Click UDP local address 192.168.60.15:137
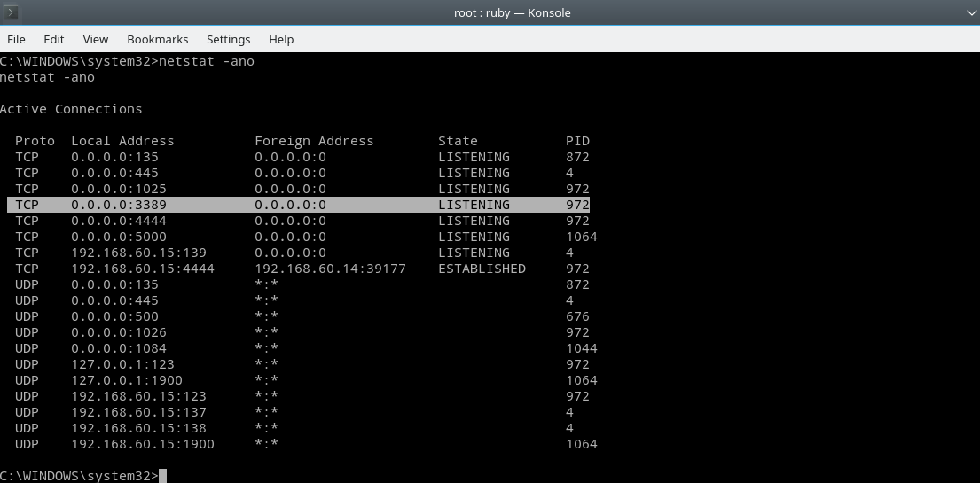Viewport: 980px width, 483px height. coord(138,412)
